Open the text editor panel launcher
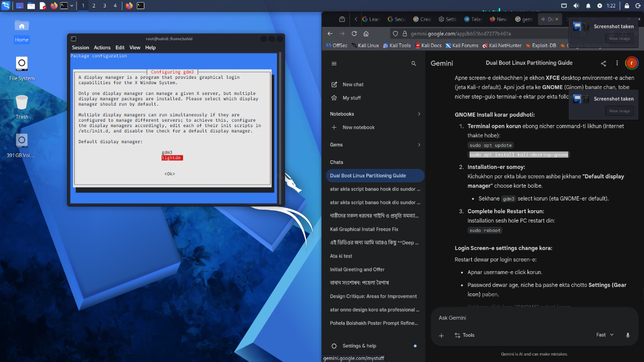 click(x=43, y=5)
